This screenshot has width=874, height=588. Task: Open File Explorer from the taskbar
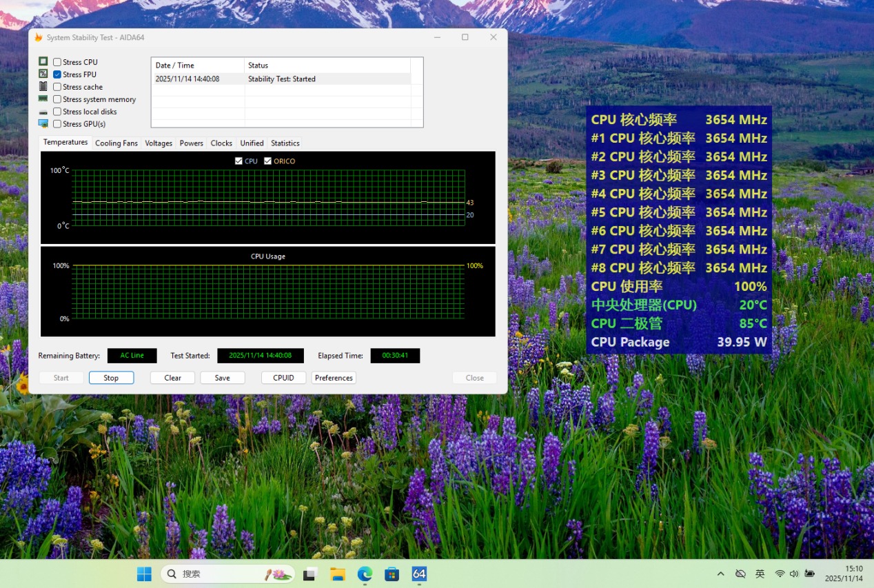point(337,574)
